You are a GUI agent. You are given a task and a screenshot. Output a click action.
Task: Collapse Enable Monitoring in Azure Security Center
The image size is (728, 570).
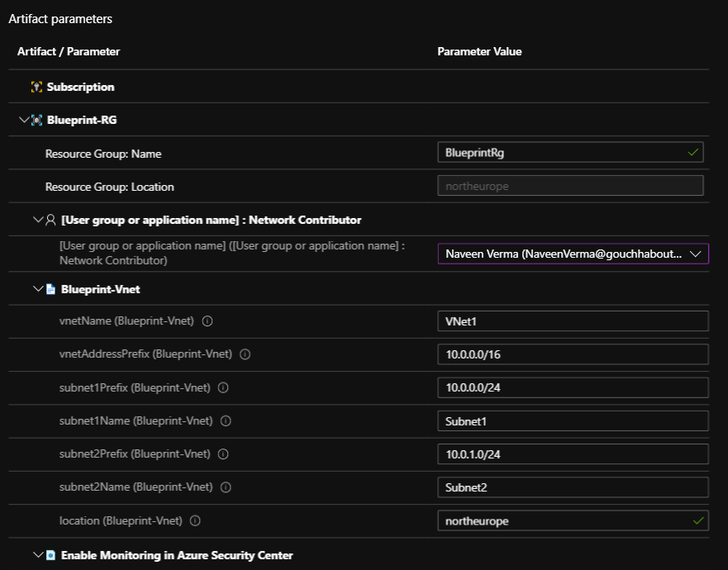[37, 555]
